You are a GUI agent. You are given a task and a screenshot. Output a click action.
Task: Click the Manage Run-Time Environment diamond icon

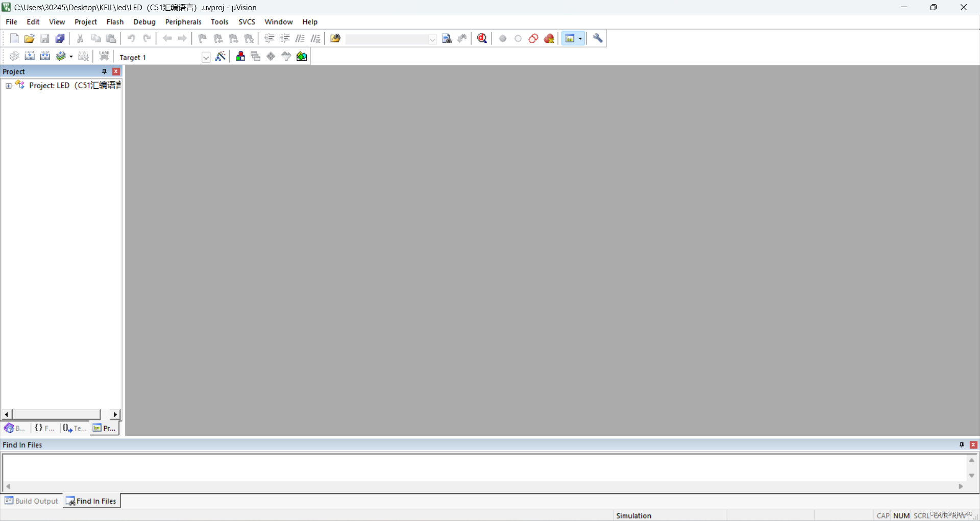(x=271, y=56)
